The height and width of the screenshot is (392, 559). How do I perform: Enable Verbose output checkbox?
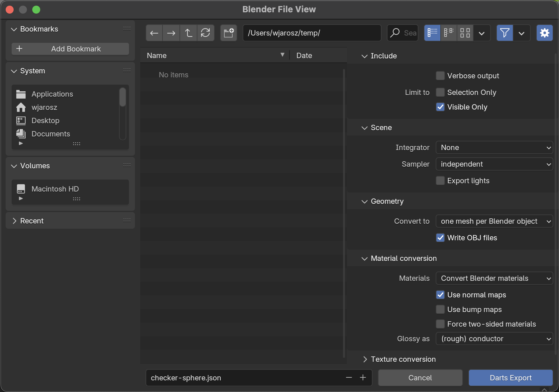440,76
